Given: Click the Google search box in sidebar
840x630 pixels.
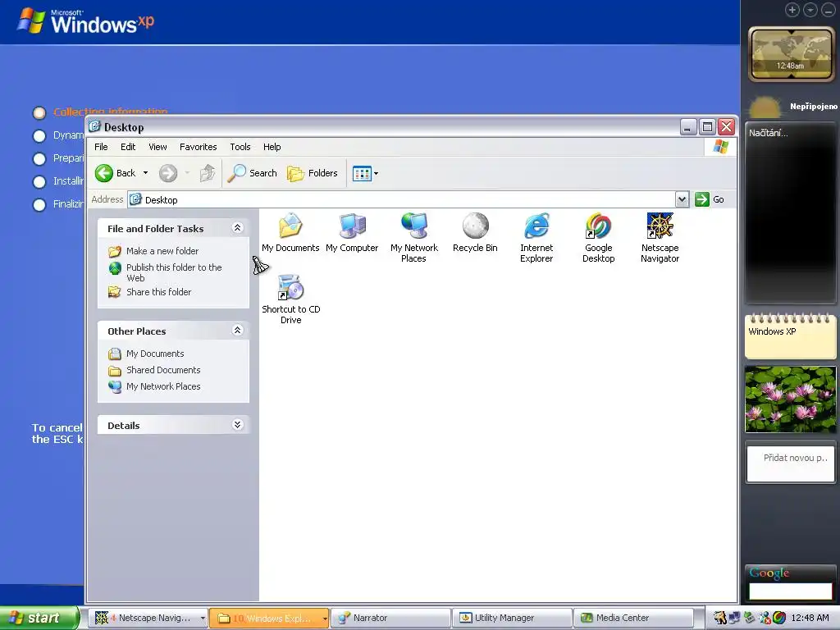Looking at the screenshot, I should click(790, 591).
